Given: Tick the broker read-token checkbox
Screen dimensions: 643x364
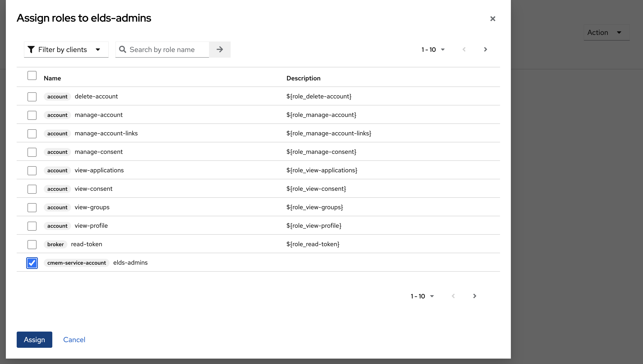Looking at the screenshot, I should point(32,244).
